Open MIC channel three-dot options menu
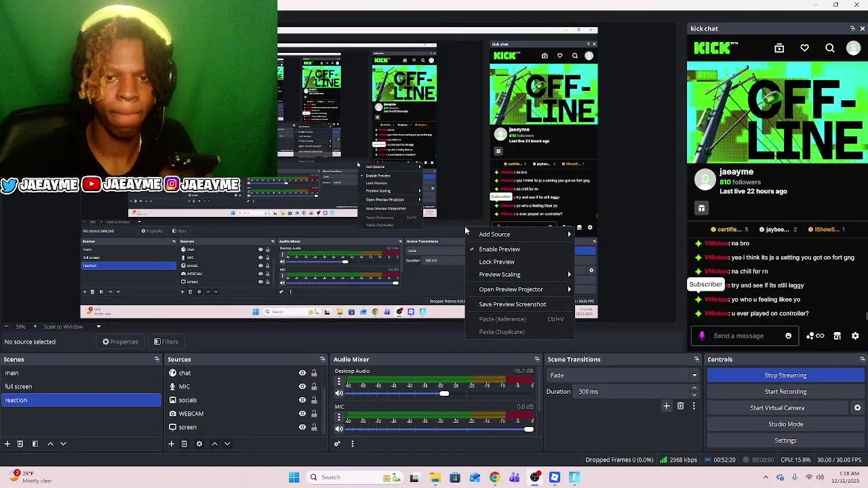Image resolution: width=868 pixels, height=488 pixels. pyautogui.click(x=339, y=418)
